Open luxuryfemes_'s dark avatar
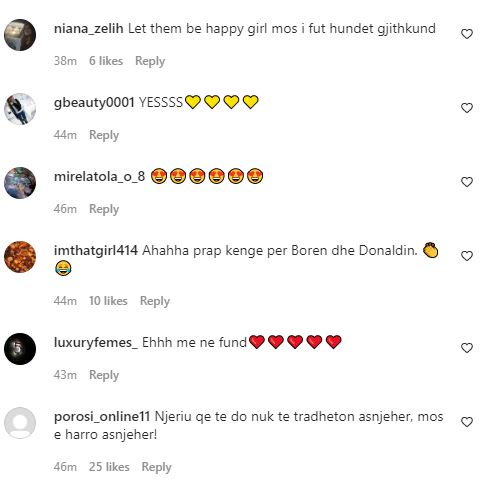 pyautogui.click(x=20, y=349)
